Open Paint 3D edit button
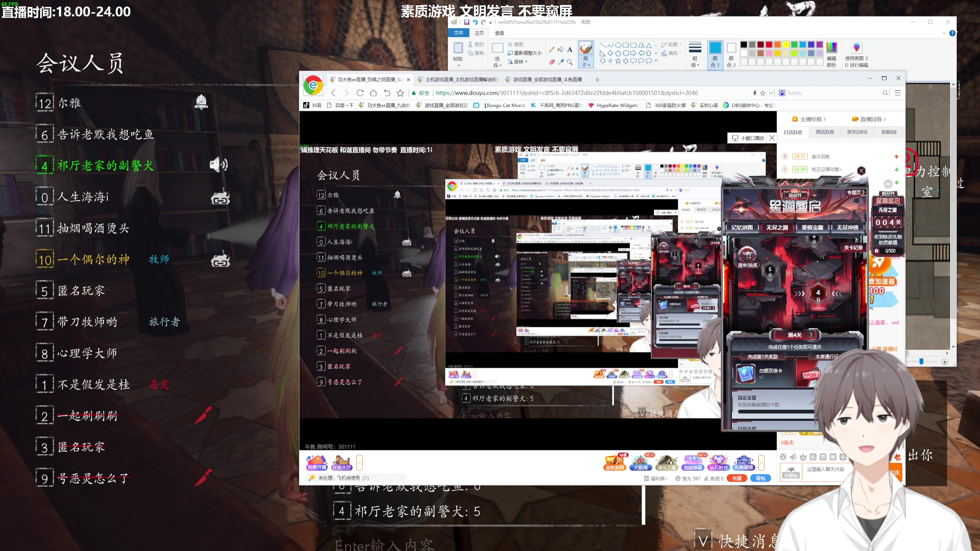 856,55
